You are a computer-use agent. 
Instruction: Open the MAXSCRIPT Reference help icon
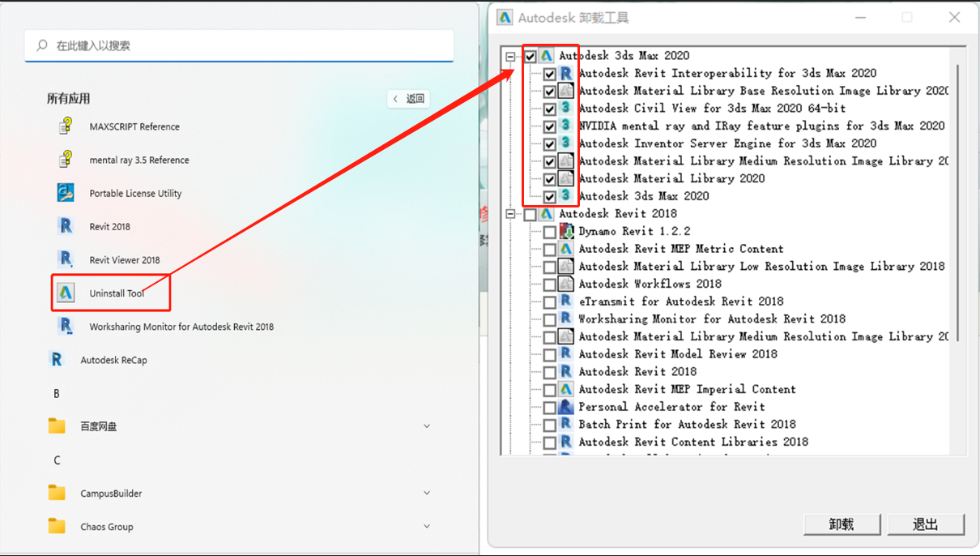coord(66,126)
